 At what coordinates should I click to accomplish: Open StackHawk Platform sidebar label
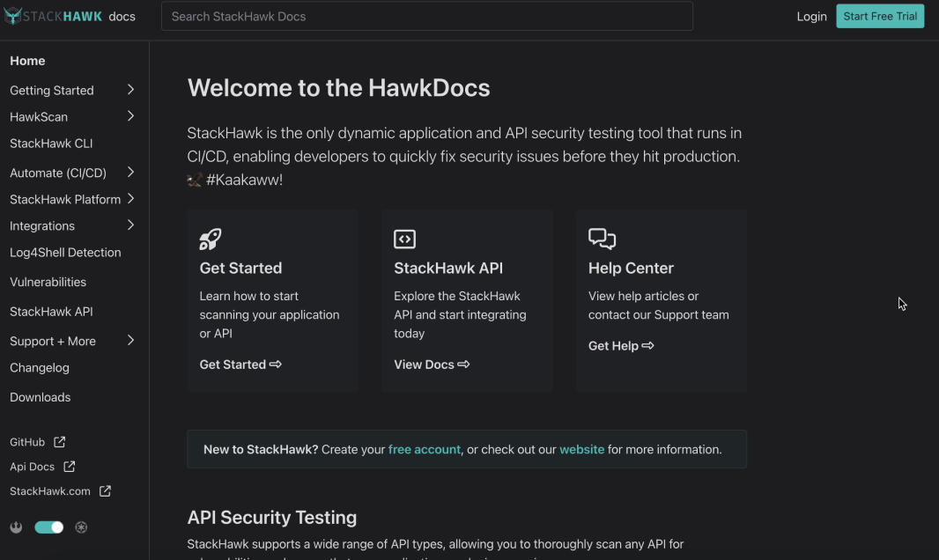(x=65, y=199)
